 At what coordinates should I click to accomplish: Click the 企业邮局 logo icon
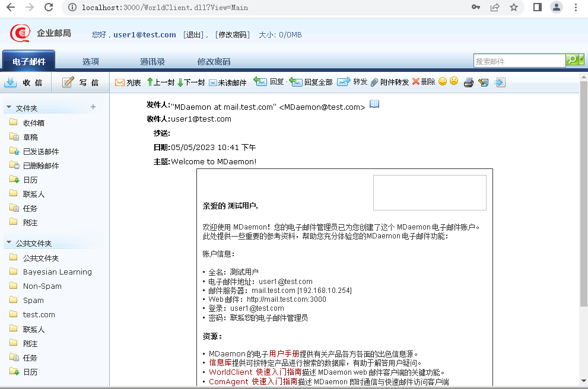click(x=20, y=33)
